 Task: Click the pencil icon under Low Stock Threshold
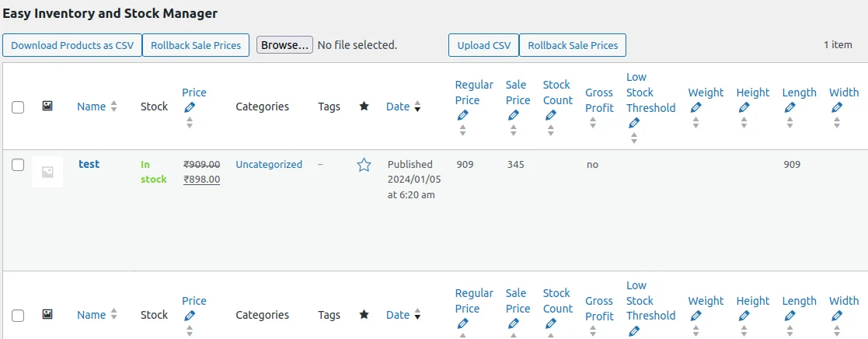point(634,123)
